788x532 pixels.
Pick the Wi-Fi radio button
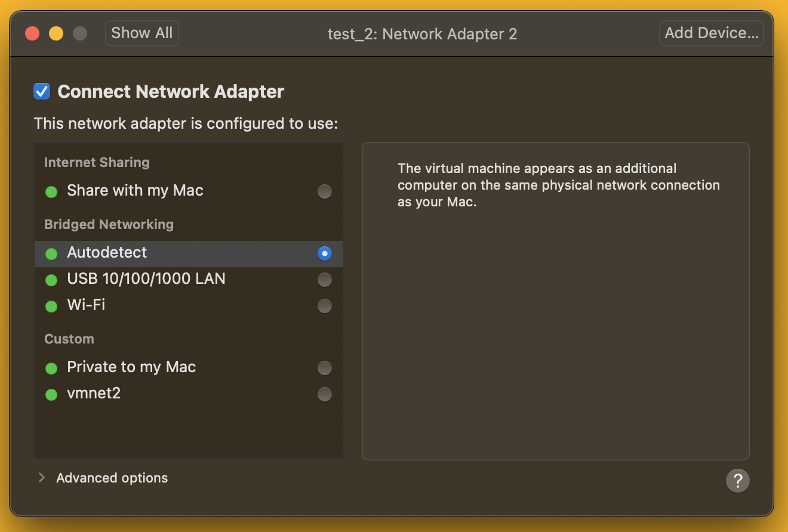tap(324, 306)
